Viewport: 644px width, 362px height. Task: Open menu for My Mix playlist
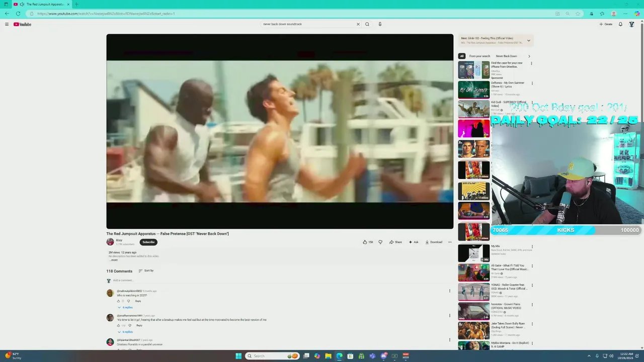[x=532, y=247]
